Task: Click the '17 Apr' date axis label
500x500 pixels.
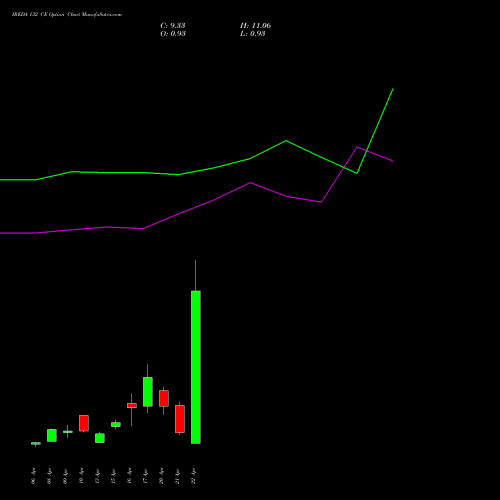Action: tap(145, 476)
